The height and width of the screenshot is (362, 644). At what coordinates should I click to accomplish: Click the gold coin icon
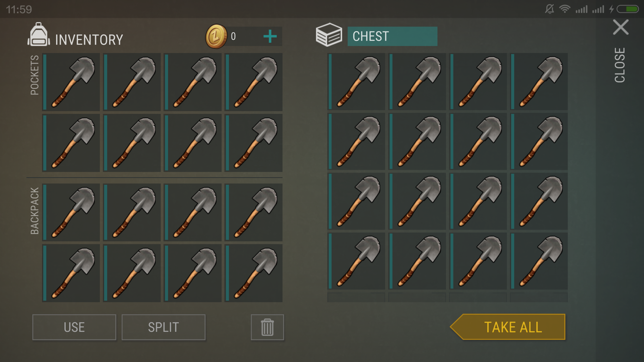pos(216,36)
